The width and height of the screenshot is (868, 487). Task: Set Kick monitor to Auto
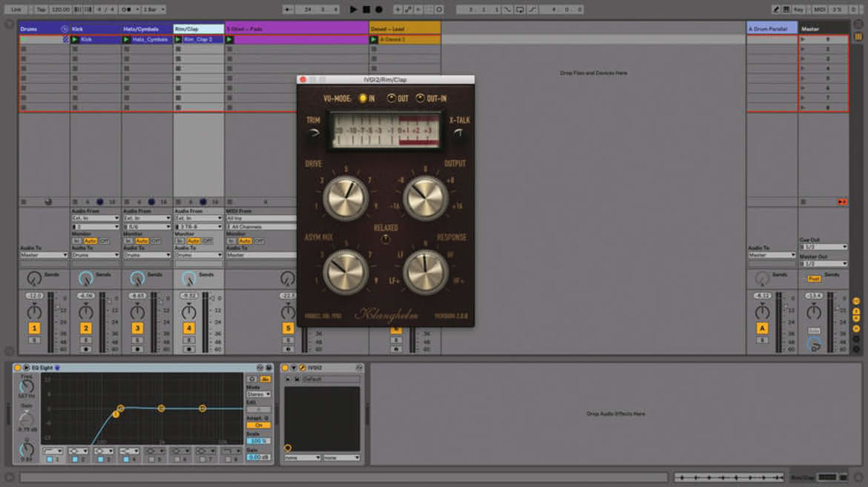point(90,241)
